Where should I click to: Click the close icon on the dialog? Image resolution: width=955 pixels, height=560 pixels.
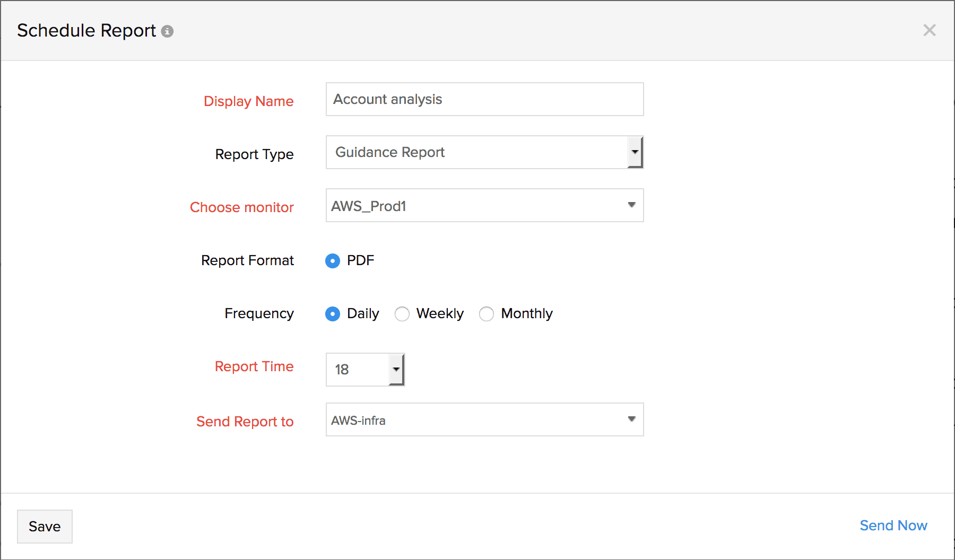tap(930, 30)
